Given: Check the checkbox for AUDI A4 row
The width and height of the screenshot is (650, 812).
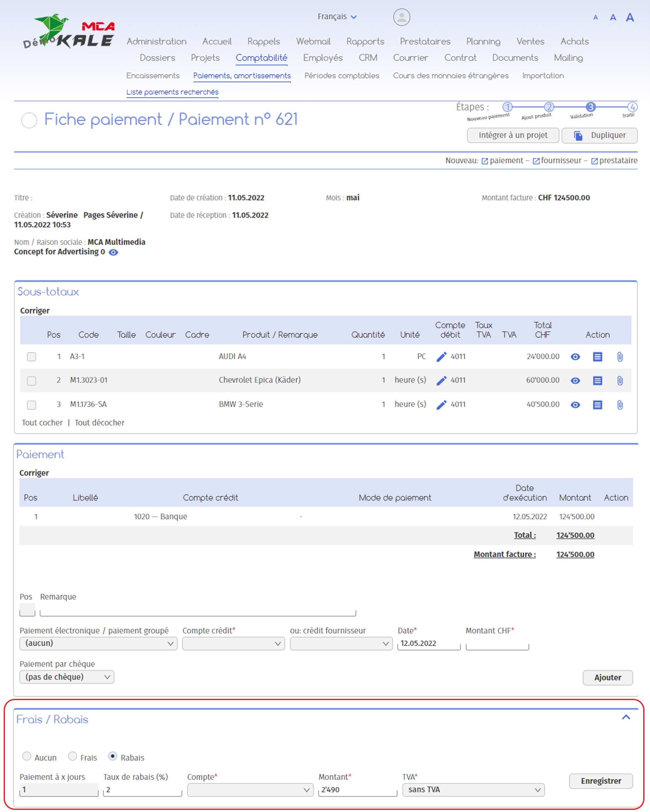Looking at the screenshot, I should pyautogui.click(x=32, y=356).
